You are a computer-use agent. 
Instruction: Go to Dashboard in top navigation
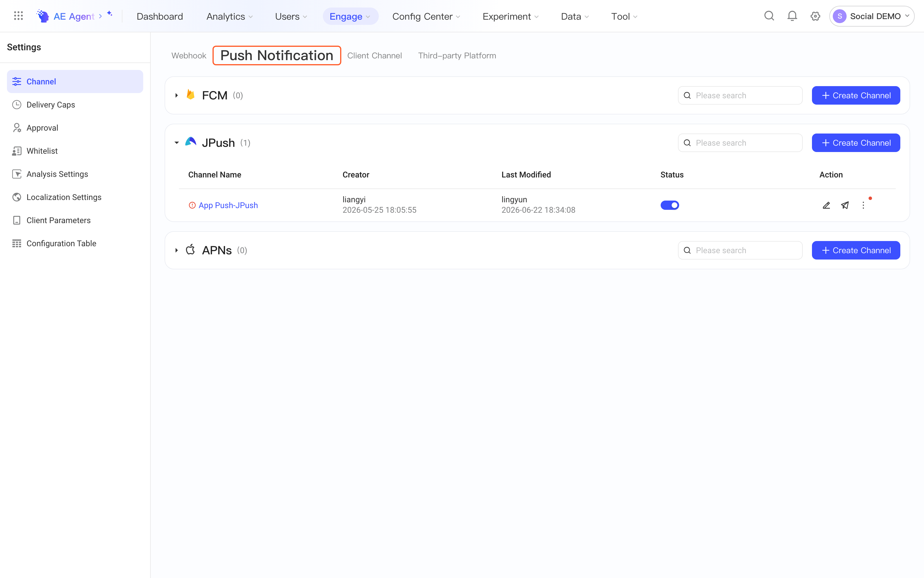[160, 16]
